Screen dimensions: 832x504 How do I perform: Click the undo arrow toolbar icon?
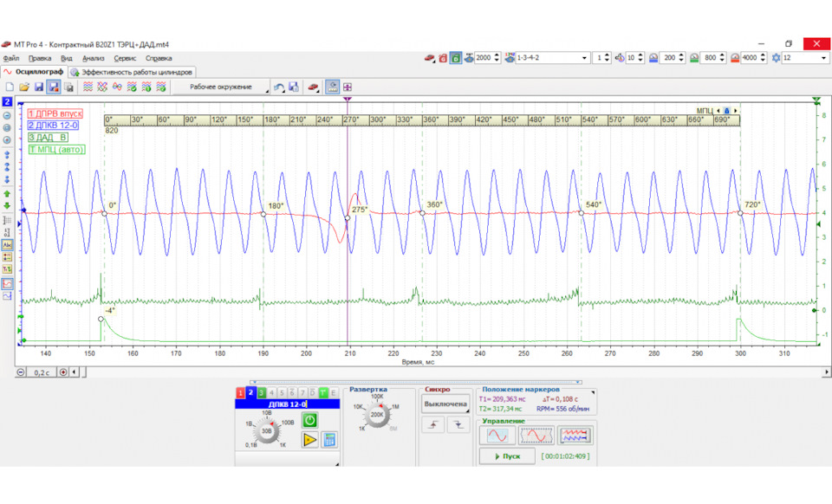point(279,87)
